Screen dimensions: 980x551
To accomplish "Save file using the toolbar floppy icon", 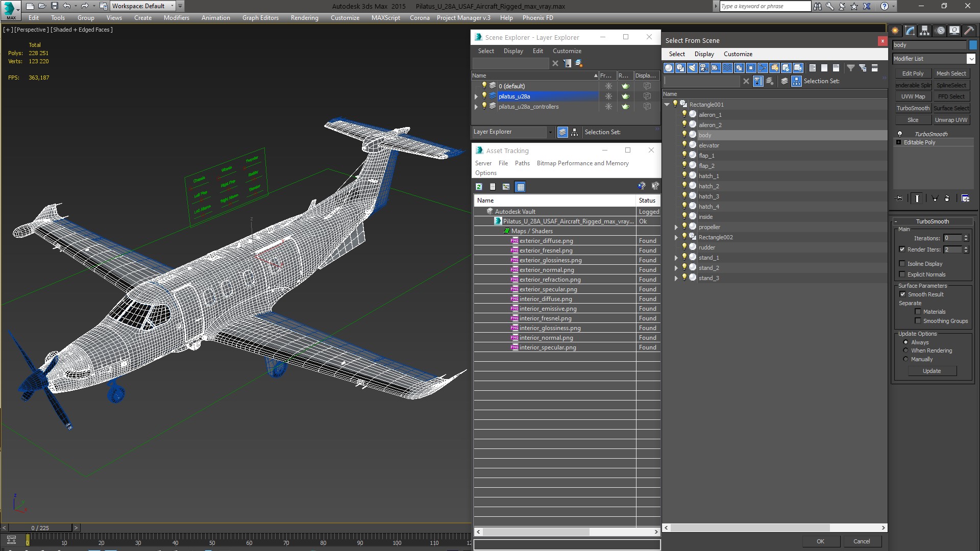I will click(x=54, y=6).
